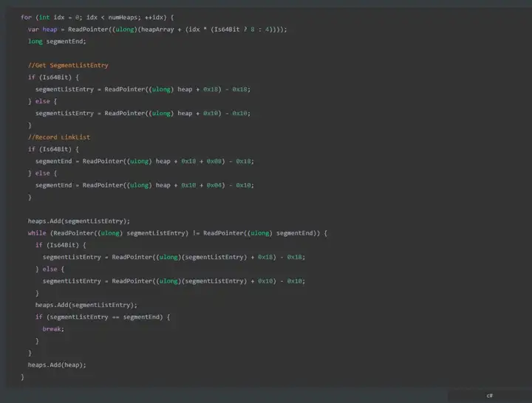The image size is (532, 403).
Task: Click the '//Get SegmentListEntry' comment
Action: click(68, 65)
